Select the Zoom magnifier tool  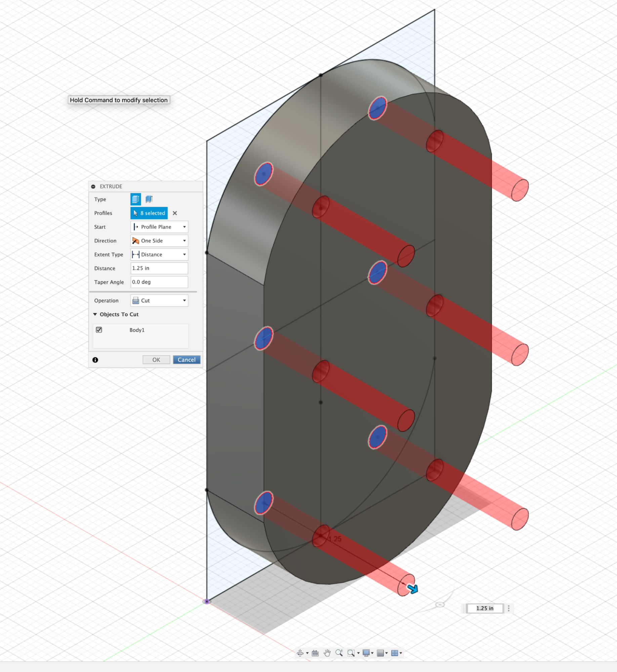pyautogui.click(x=339, y=653)
